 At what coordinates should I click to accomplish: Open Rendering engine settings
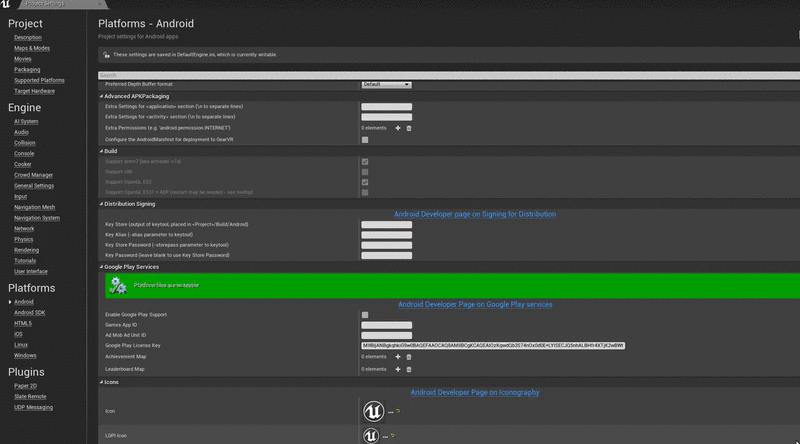(27, 250)
